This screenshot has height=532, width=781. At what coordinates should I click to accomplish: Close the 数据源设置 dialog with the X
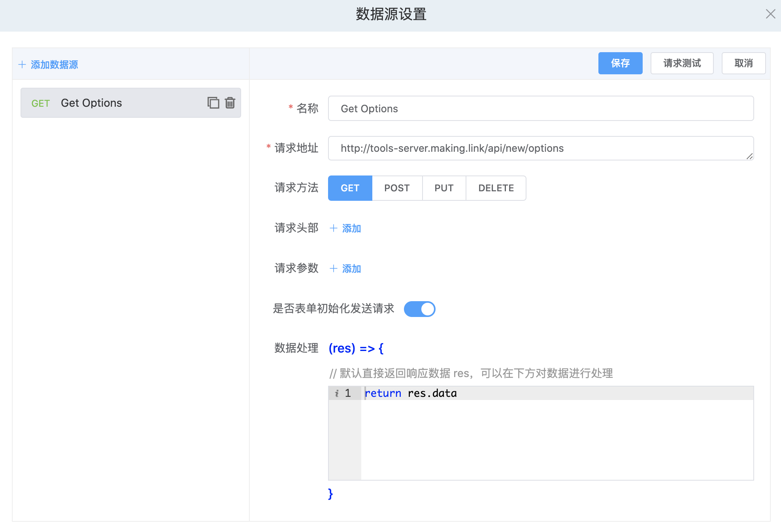pos(770,14)
